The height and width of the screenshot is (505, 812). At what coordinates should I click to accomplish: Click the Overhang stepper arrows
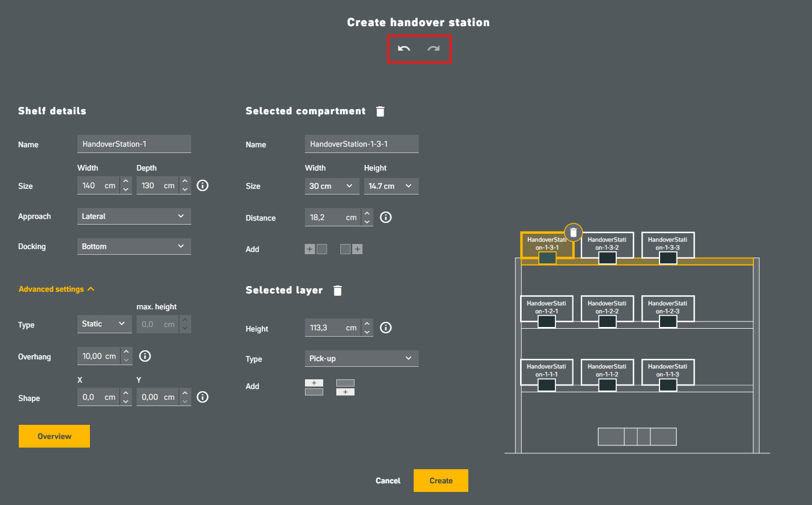(126, 356)
